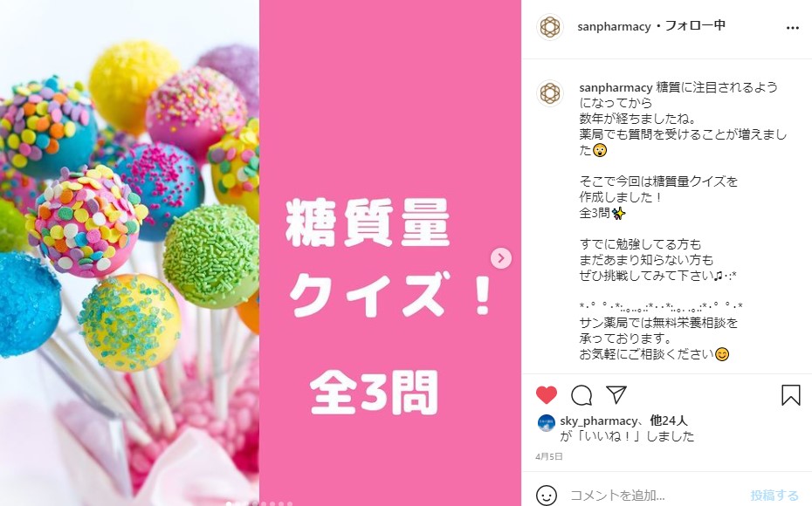Click the sanpharmacy profile avatar in header
Viewport: 812px width, 506px height.
[550, 27]
